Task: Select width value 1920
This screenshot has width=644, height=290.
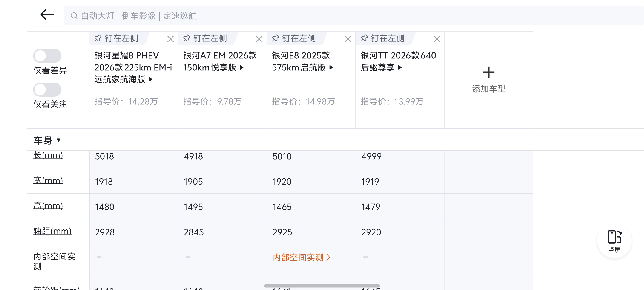Action: [x=282, y=182]
